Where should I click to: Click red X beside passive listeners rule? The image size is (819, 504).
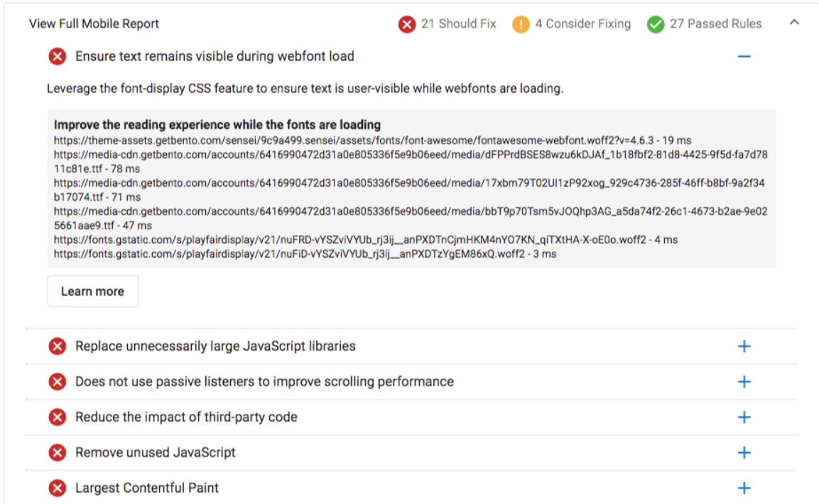pos(58,382)
